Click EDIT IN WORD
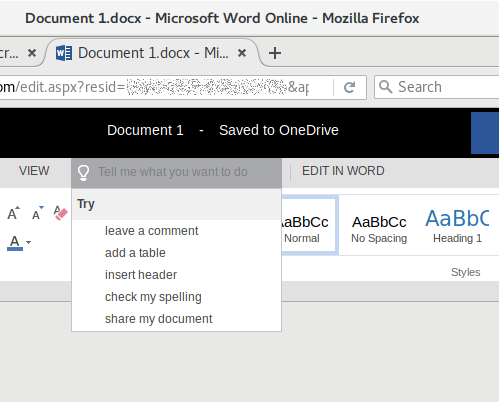The width and height of the screenshot is (499, 402). tap(343, 171)
